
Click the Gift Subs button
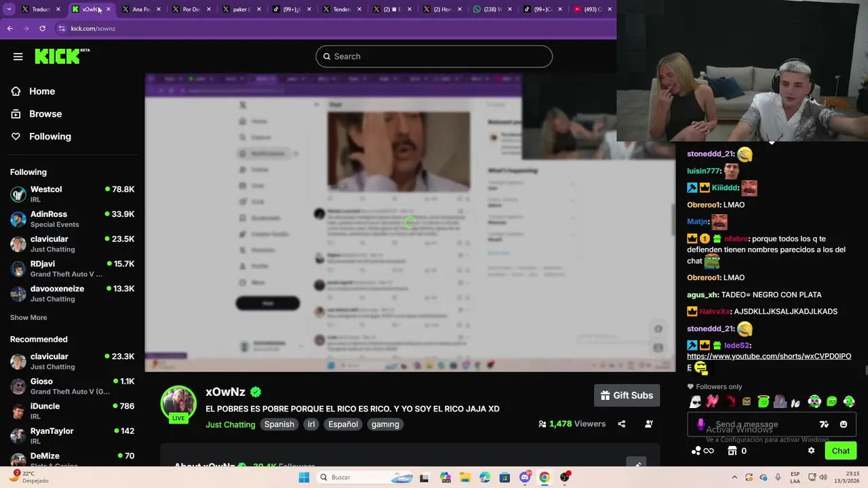coord(627,396)
